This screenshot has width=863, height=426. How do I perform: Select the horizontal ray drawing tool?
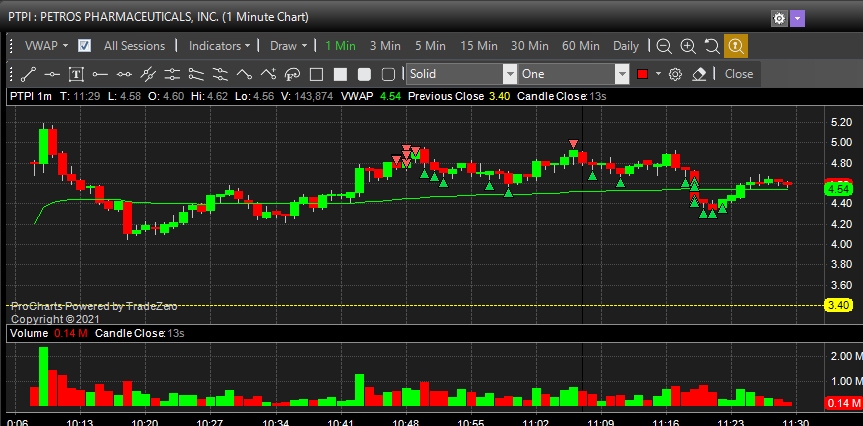pyautogui.click(x=100, y=74)
